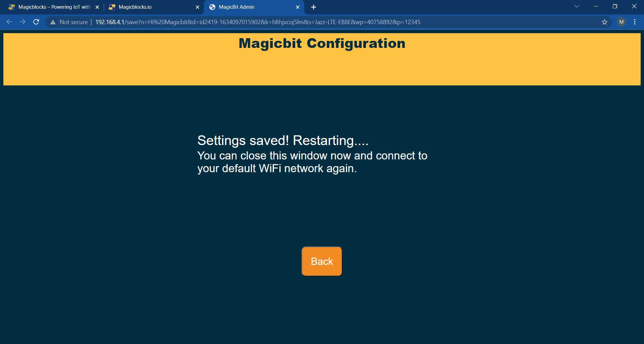Click the Not secure warning icon
644x344 pixels.
point(53,22)
